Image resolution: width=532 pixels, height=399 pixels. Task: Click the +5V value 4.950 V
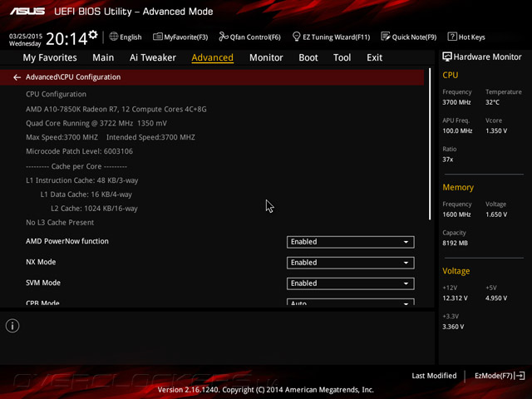click(496, 298)
